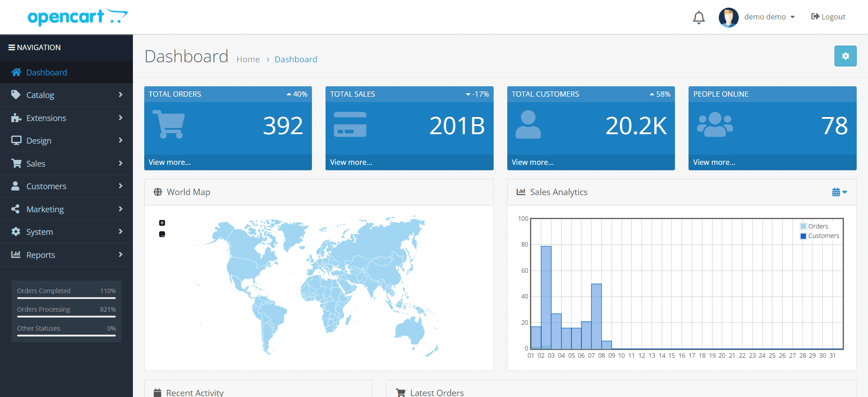Open Sales Analytics date range dropdown
The height and width of the screenshot is (397, 868).
(x=840, y=192)
